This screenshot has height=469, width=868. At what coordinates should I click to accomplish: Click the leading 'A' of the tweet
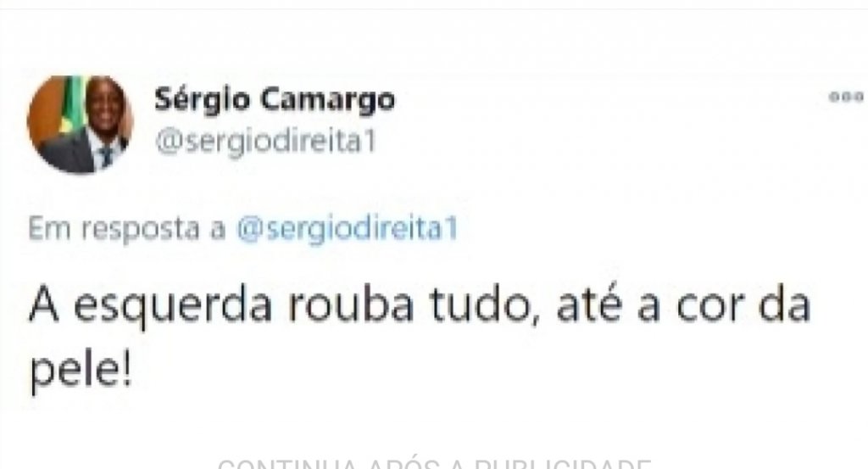click(44, 305)
